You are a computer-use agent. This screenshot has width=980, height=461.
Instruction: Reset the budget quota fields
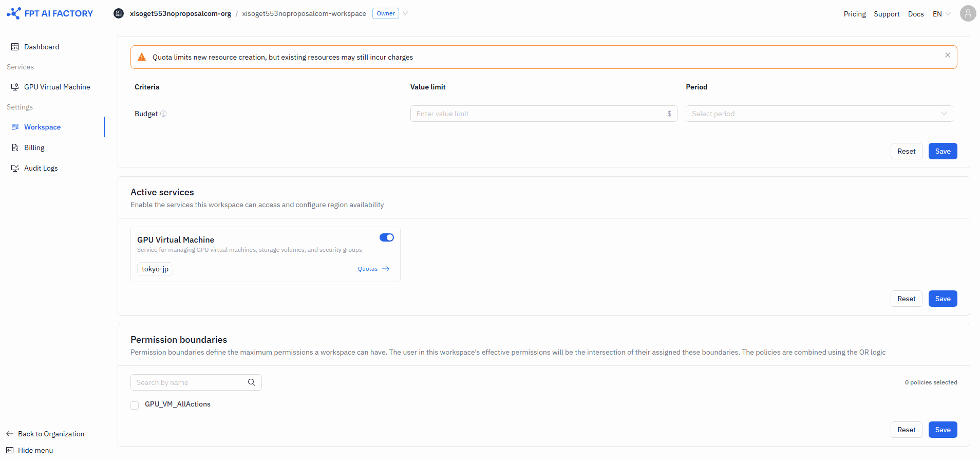coord(906,151)
